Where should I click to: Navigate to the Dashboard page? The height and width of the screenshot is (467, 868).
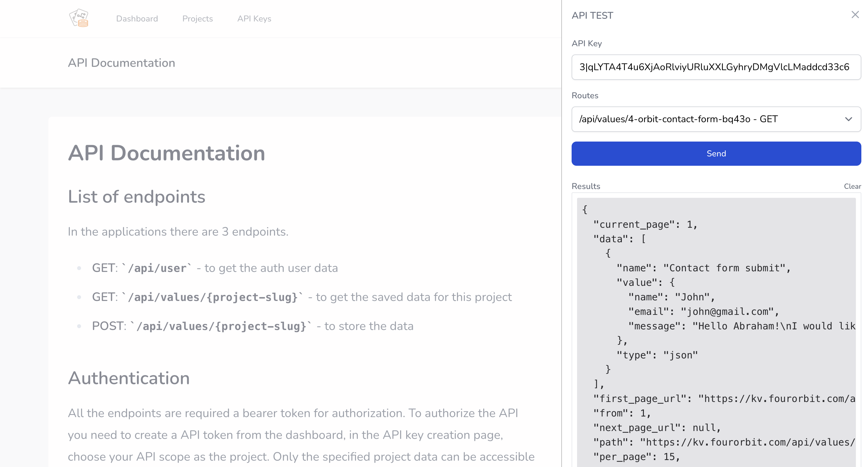pos(137,18)
